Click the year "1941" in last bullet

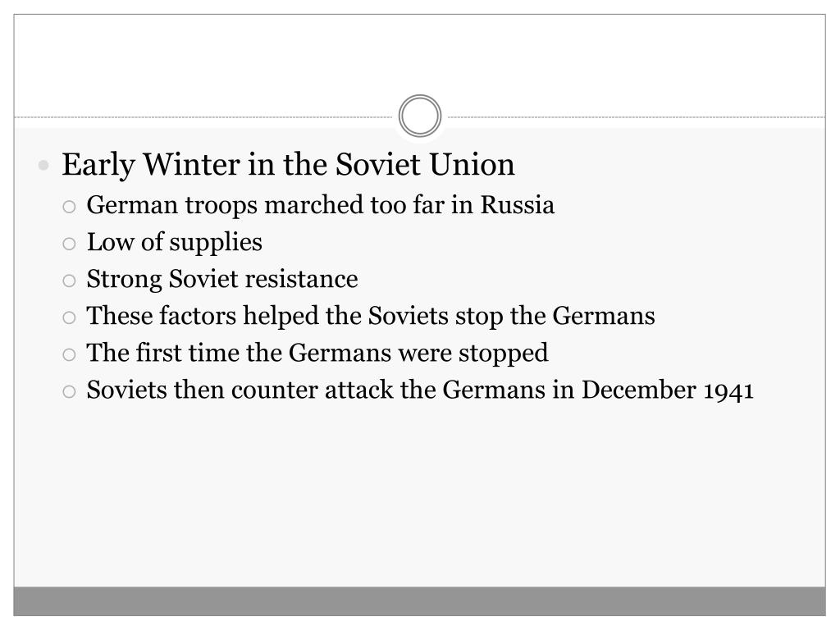728,391
